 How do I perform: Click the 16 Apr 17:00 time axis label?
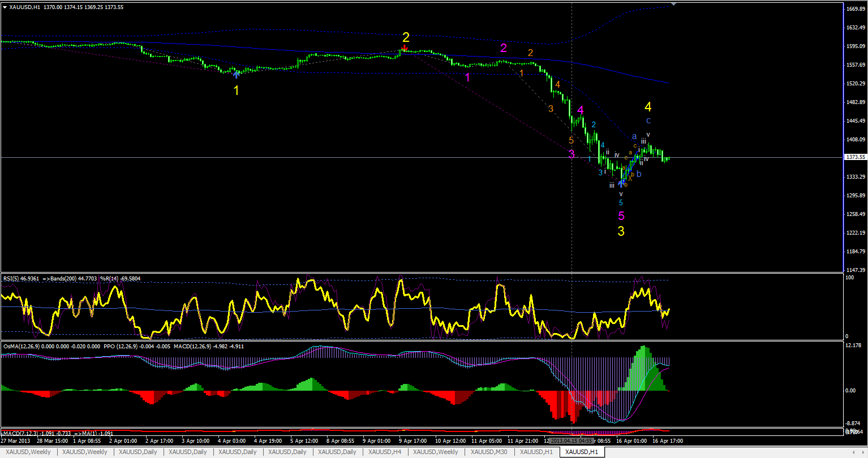(x=668, y=440)
